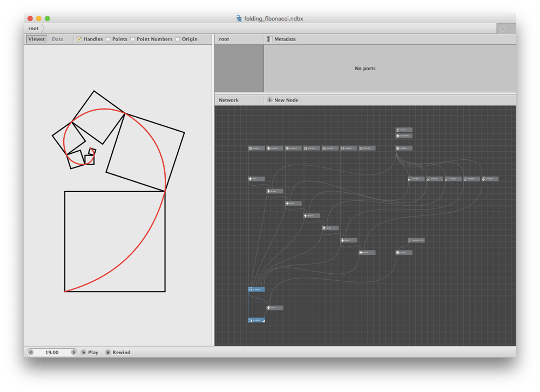The height and width of the screenshot is (392, 540).
Task: Switch to the Viewer tab
Action: (37, 39)
